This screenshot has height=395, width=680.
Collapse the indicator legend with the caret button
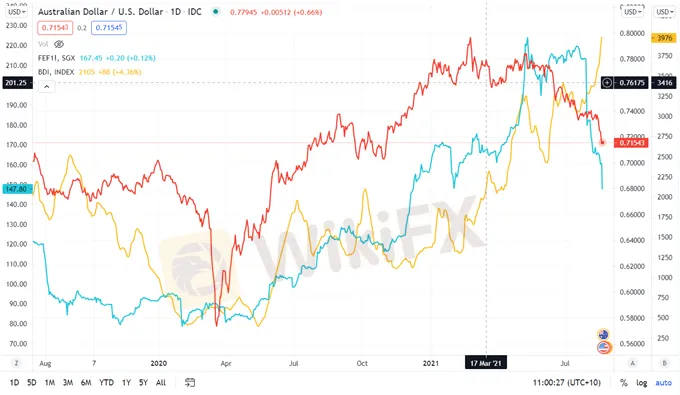coord(46,87)
